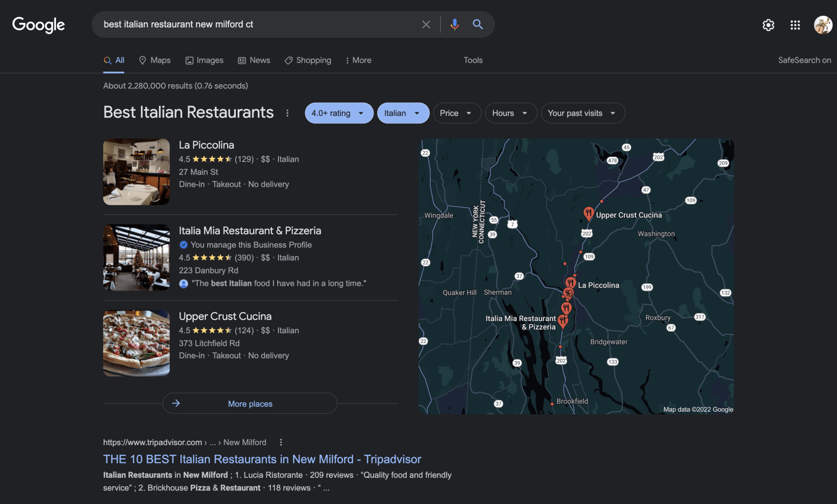This screenshot has height=504, width=837.
Task: Open the Tripadvisor 10 BEST Italian link
Action: [262, 459]
